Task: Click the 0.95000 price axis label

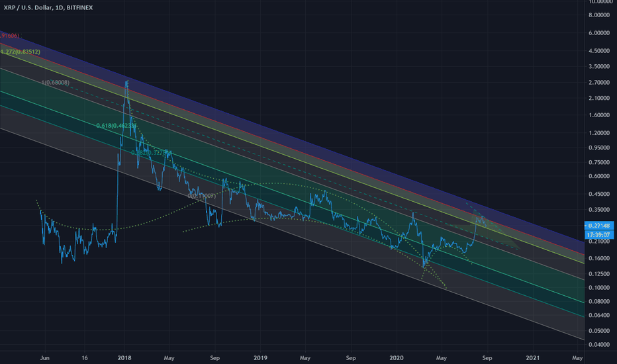Action: tap(599, 148)
